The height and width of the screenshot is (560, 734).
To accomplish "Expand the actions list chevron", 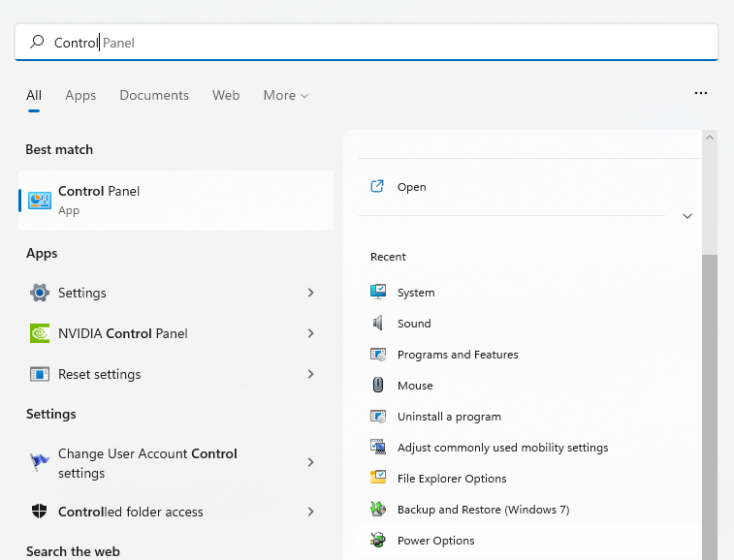I will tap(686, 216).
